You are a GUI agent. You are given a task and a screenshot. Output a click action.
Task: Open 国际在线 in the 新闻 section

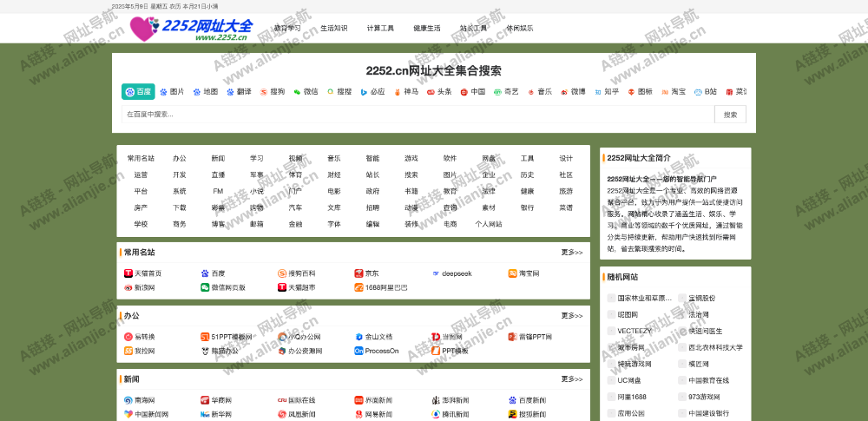click(302, 400)
